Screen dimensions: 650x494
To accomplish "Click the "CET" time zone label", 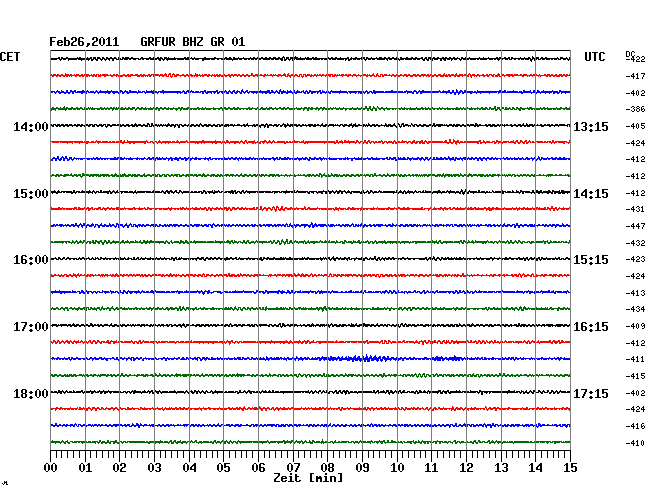I will pyautogui.click(x=10, y=57).
